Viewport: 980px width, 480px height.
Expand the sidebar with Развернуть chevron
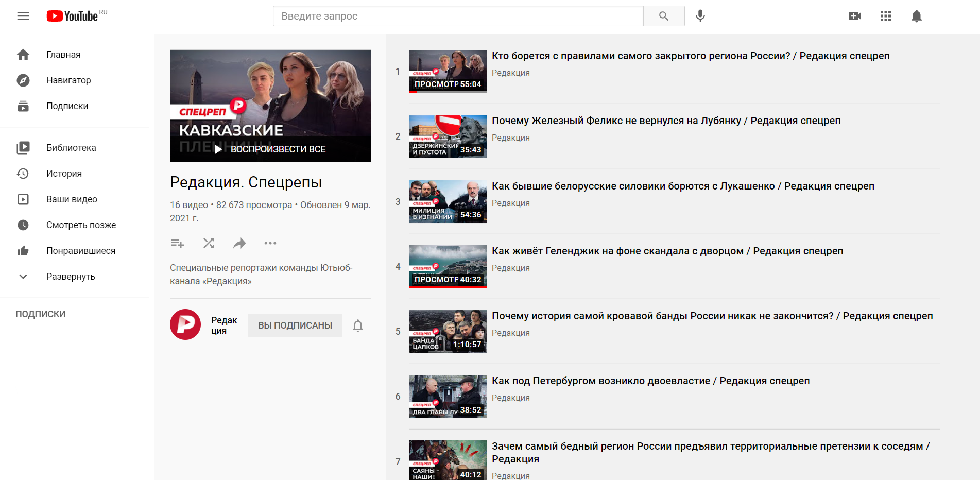tap(23, 277)
